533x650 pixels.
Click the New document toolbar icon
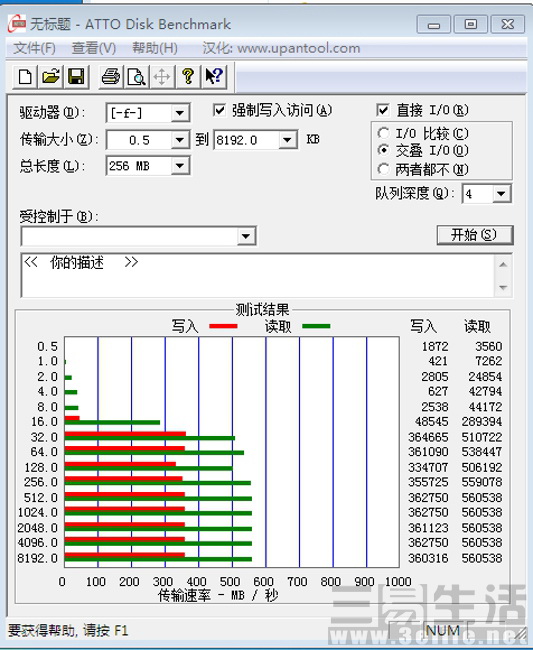25,77
